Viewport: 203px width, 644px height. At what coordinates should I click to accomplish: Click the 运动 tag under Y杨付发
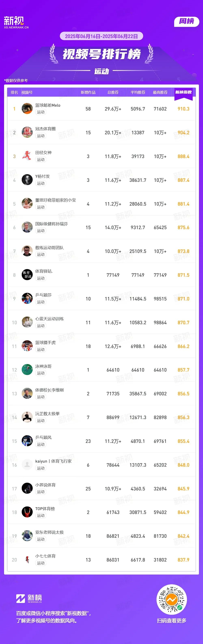tap(41, 183)
